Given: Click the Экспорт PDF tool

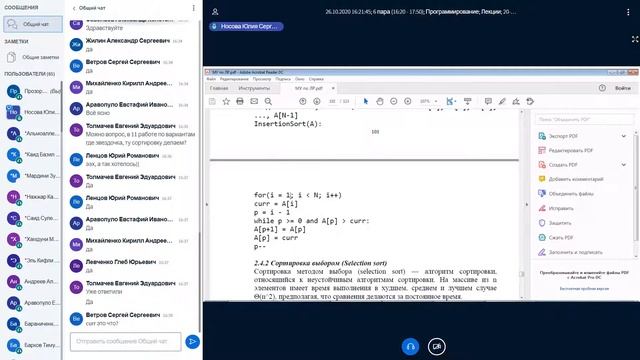Looking at the screenshot, I should 563,136.
